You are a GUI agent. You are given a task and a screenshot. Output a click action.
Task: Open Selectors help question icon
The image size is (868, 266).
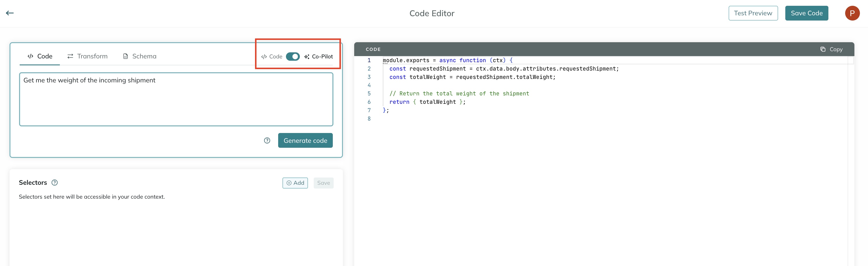coord(55,183)
